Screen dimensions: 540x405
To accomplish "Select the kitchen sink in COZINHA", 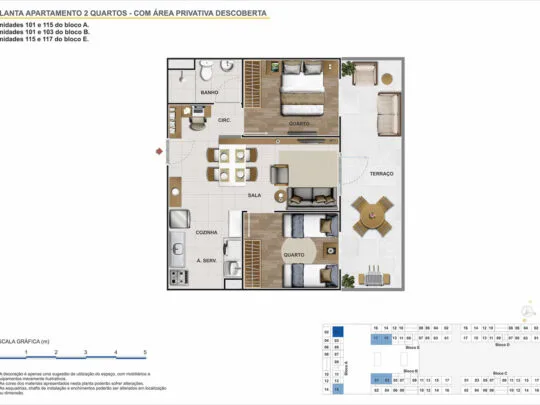I will tap(178, 249).
